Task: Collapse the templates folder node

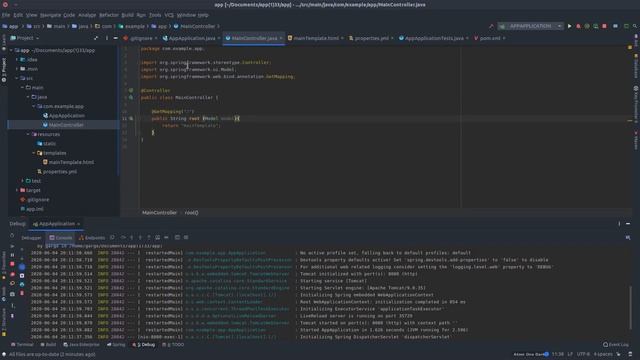Action: [34, 153]
